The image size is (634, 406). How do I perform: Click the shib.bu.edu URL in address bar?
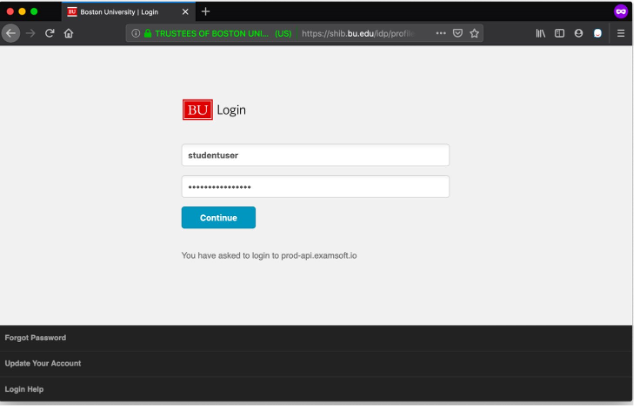click(357, 34)
